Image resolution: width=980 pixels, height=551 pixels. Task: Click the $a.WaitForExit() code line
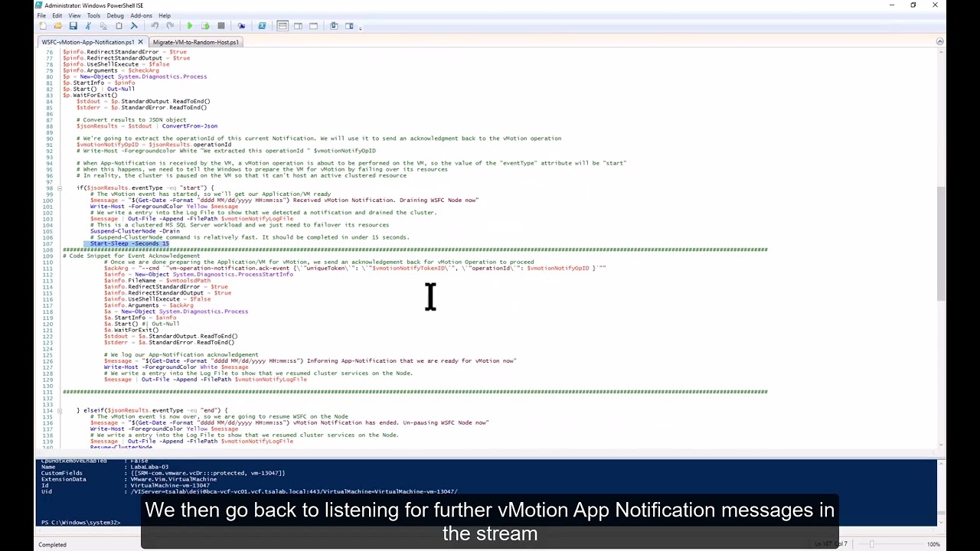tap(132, 330)
